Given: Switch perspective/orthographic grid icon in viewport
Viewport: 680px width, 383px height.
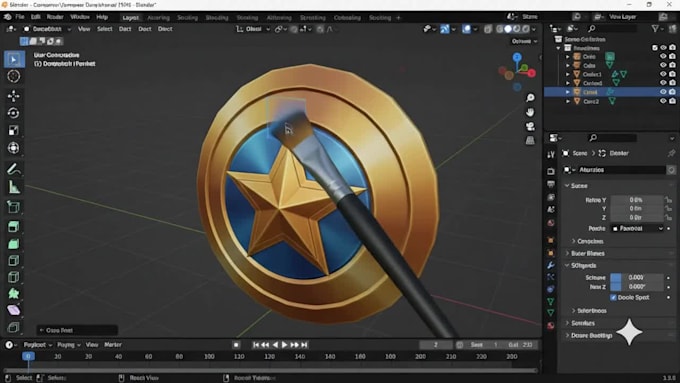Looking at the screenshot, I should 530,140.
